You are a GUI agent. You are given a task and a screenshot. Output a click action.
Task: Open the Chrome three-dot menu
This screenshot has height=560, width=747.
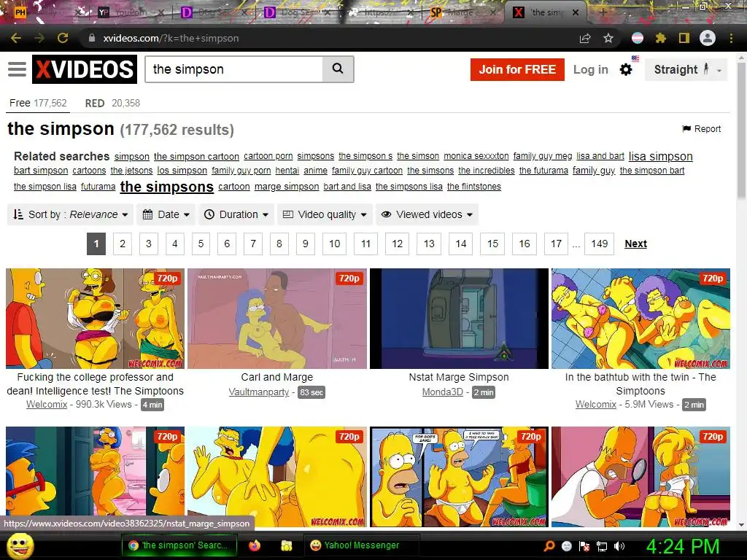coord(731,38)
